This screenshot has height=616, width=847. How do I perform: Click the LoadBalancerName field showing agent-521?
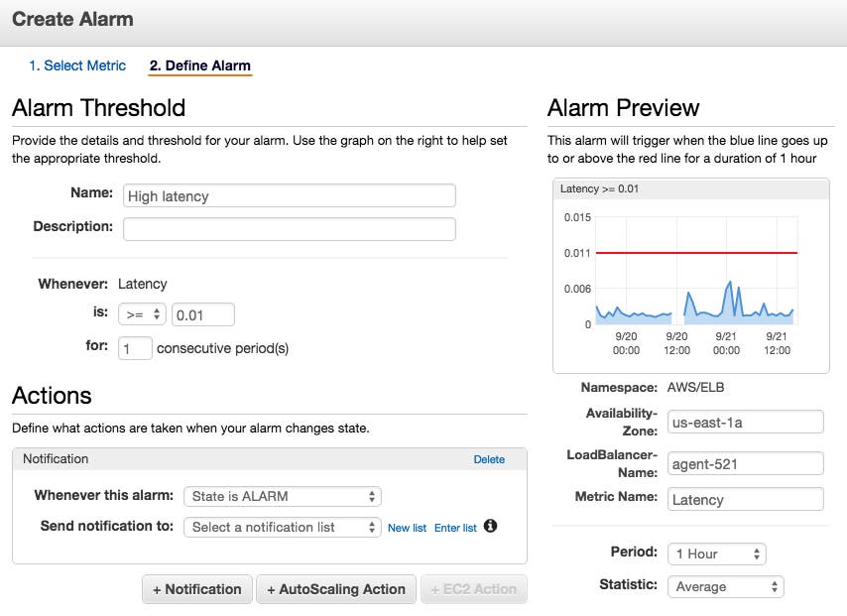[745, 462]
